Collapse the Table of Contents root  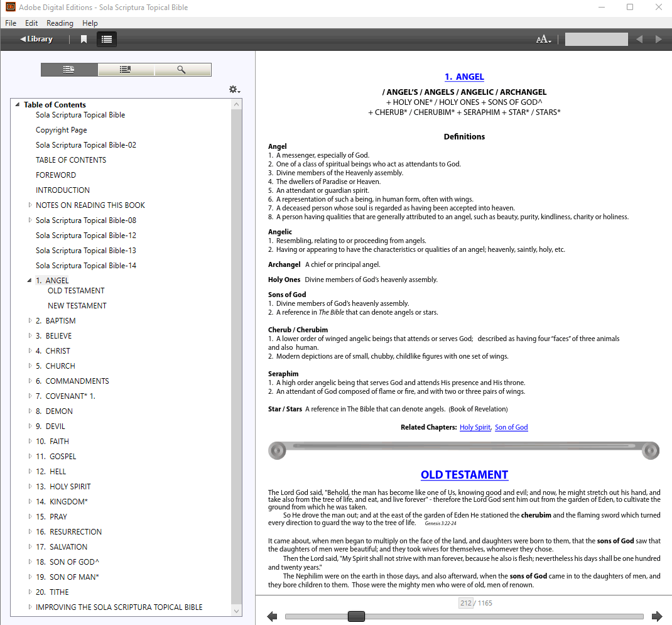point(18,105)
